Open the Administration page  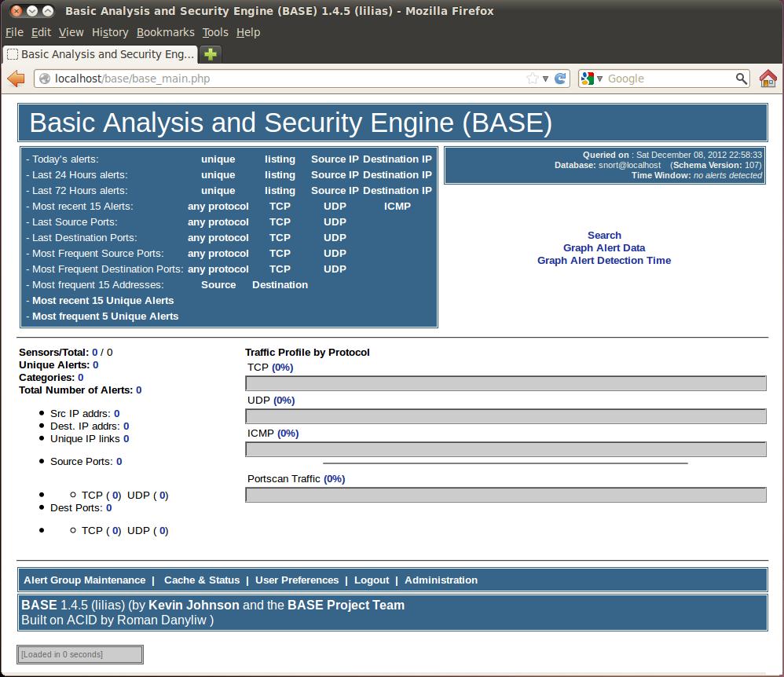coord(441,580)
